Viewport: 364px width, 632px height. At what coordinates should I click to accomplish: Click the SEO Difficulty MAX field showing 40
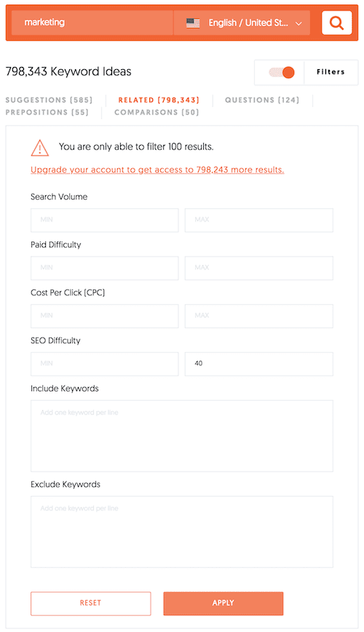pyautogui.click(x=259, y=364)
